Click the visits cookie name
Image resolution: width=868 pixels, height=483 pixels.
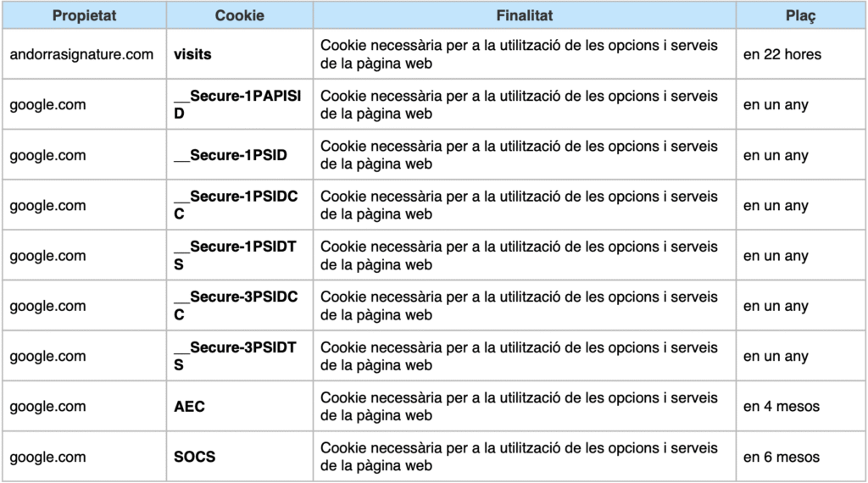192,54
